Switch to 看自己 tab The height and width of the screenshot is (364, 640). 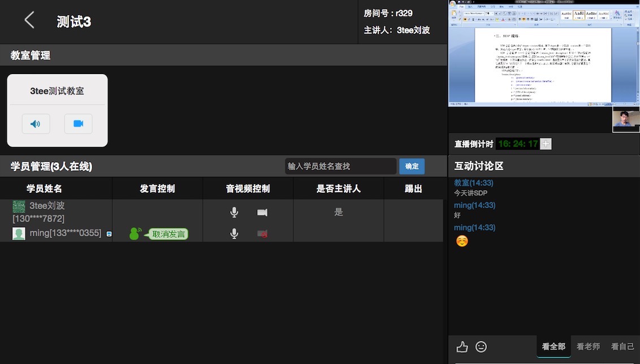point(622,346)
